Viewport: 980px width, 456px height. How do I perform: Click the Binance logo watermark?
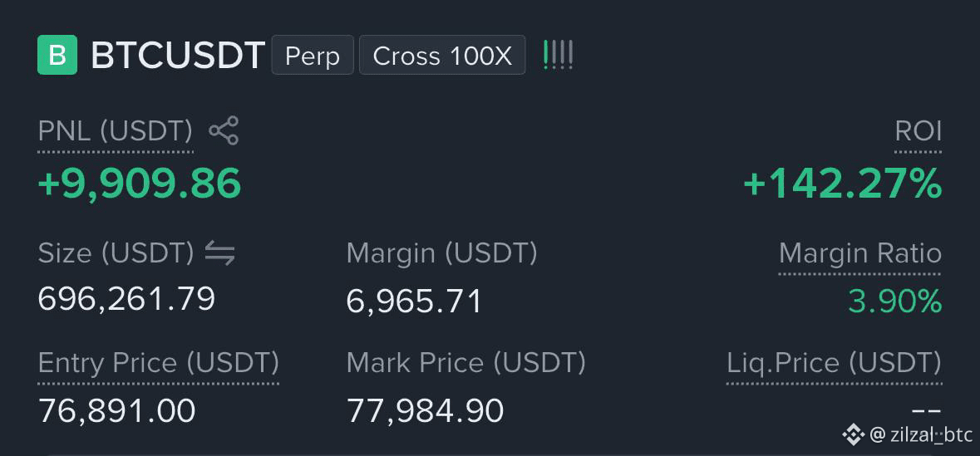(x=853, y=434)
